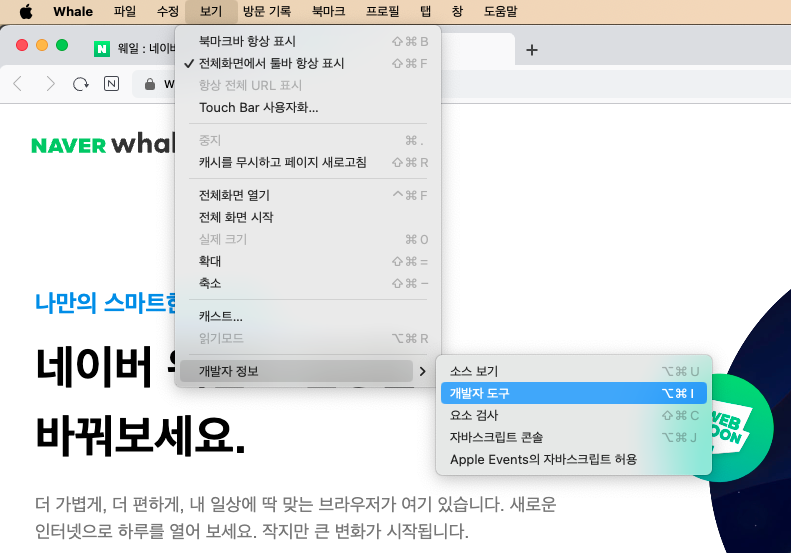The image size is (791, 553).
Task: Open the 창 menu
Action: click(458, 11)
